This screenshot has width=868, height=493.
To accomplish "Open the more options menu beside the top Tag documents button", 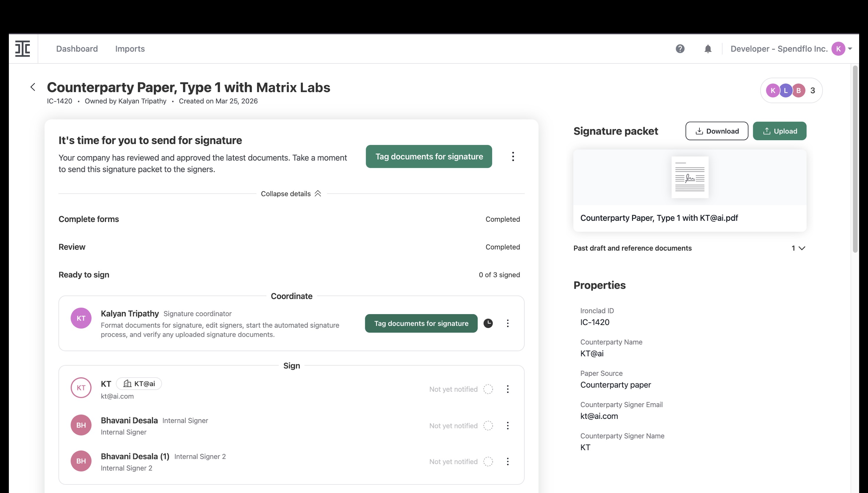I will click(x=513, y=156).
